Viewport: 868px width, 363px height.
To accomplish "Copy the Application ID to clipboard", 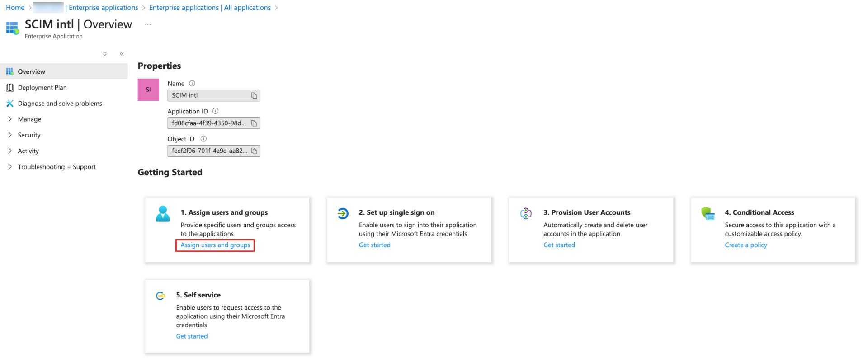I will (x=254, y=123).
